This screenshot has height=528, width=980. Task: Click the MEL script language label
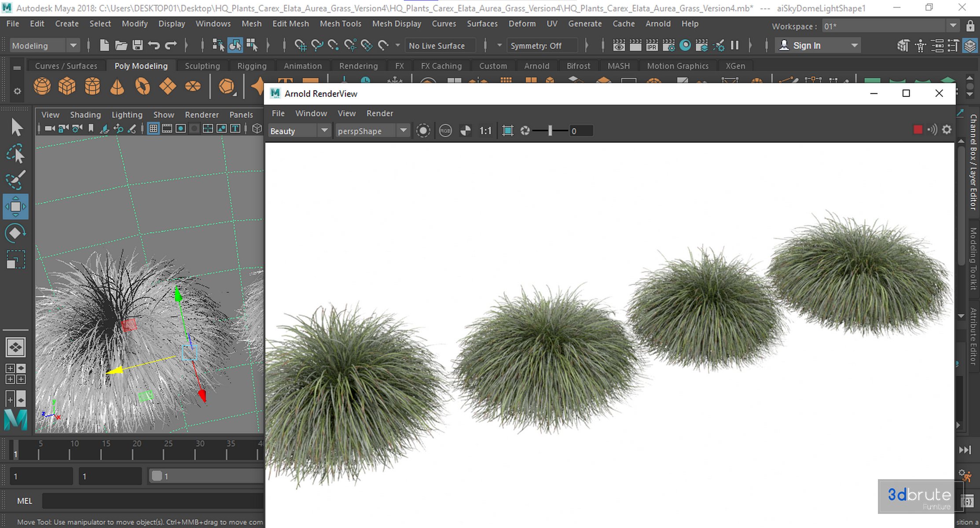[25, 501]
